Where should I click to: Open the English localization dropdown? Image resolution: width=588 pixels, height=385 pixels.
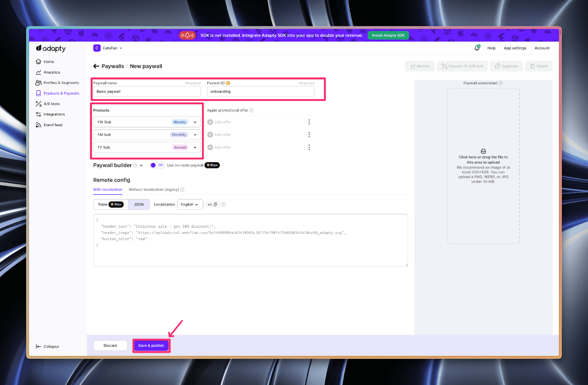pyautogui.click(x=190, y=205)
